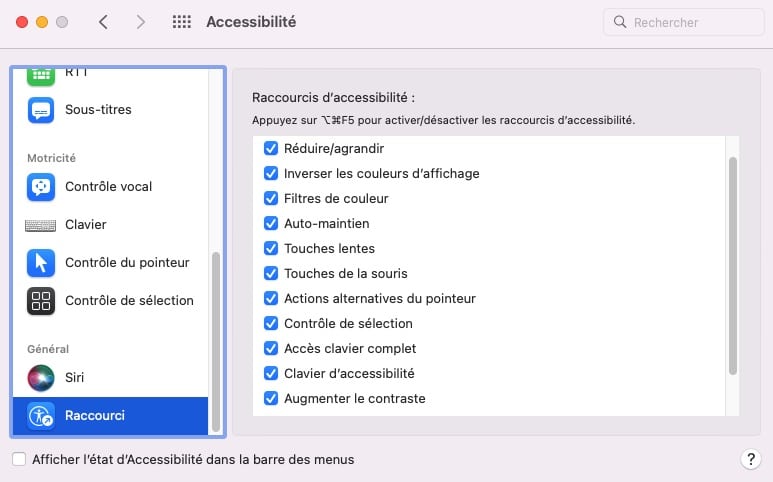Uncheck Augmenter le contraste option
Image resolution: width=773 pixels, height=482 pixels.
271,398
